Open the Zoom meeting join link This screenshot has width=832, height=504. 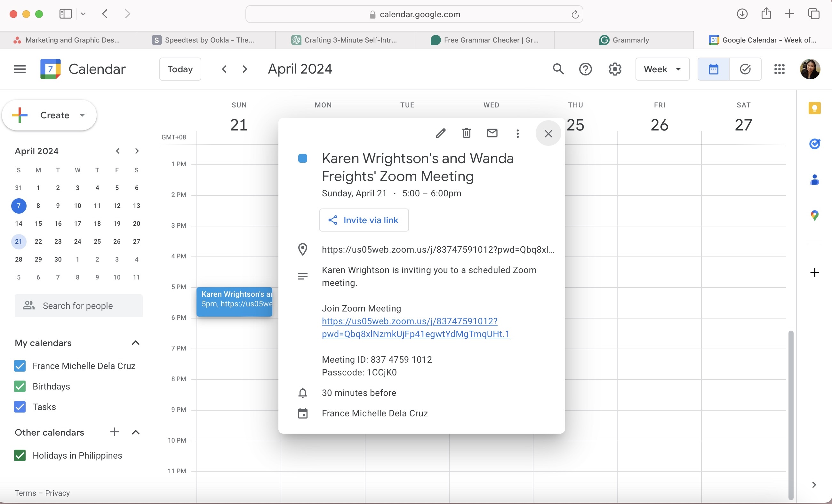point(416,327)
